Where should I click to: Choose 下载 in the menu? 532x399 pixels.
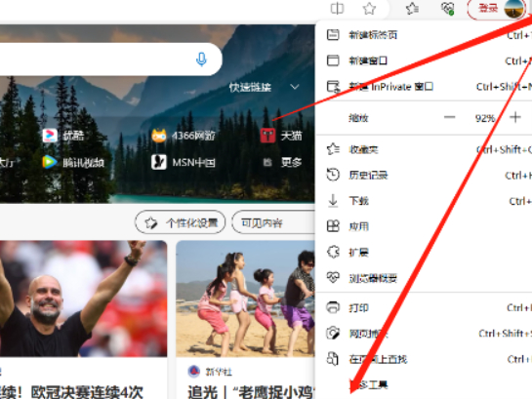(424, 201)
